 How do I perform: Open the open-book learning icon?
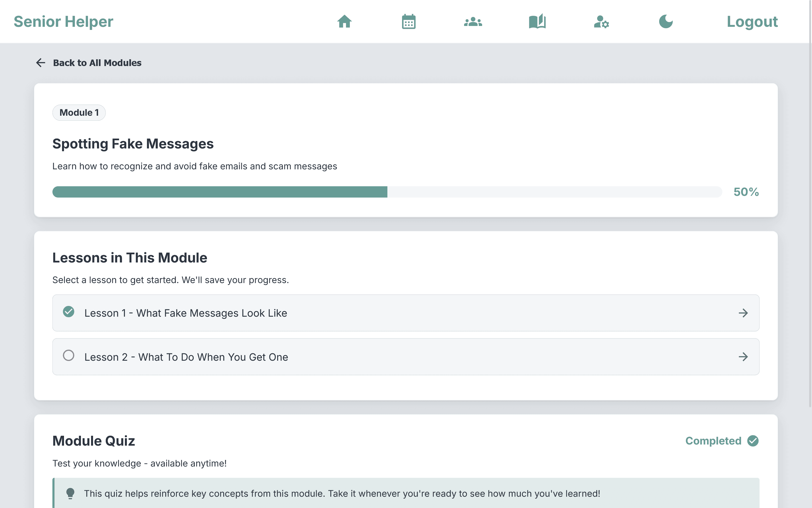point(537,21)
